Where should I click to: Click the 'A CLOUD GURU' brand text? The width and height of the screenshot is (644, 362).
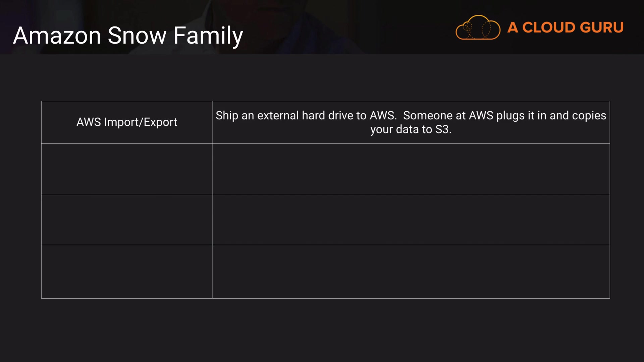pyautogui.click(x=565, y=27)
